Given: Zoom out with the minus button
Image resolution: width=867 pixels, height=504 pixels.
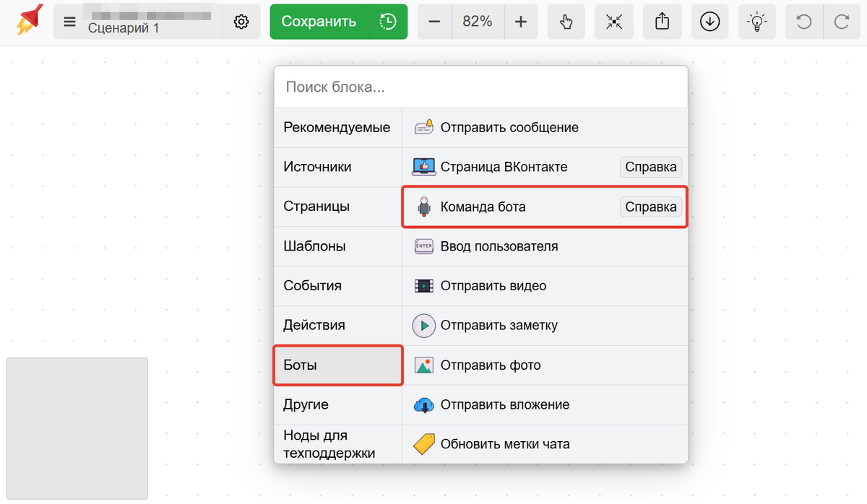Looking at the screenshot, I should tap(434, 22).
